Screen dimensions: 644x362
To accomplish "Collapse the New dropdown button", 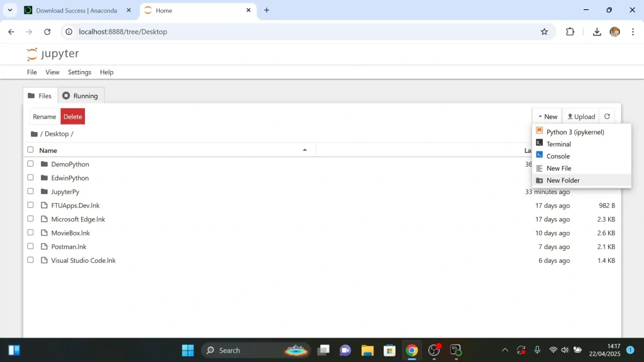I will coord(547,116).
